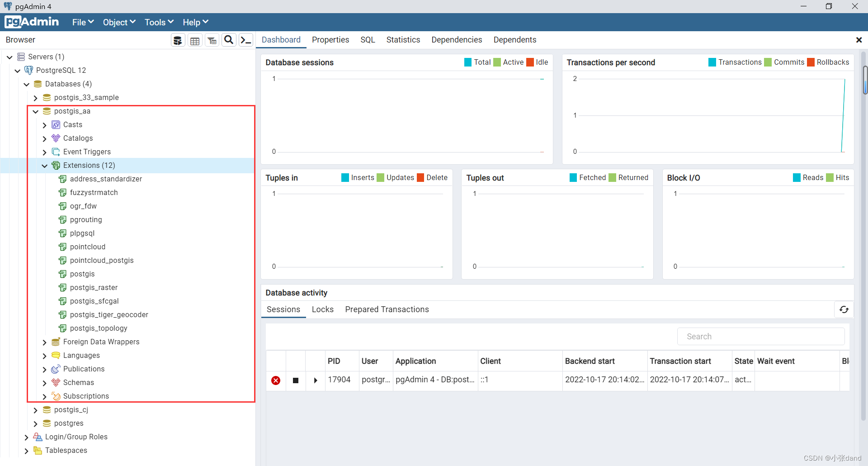Click the Publications node icon
868x466 pixels.
pyautogui.click(x=56, y=369)
